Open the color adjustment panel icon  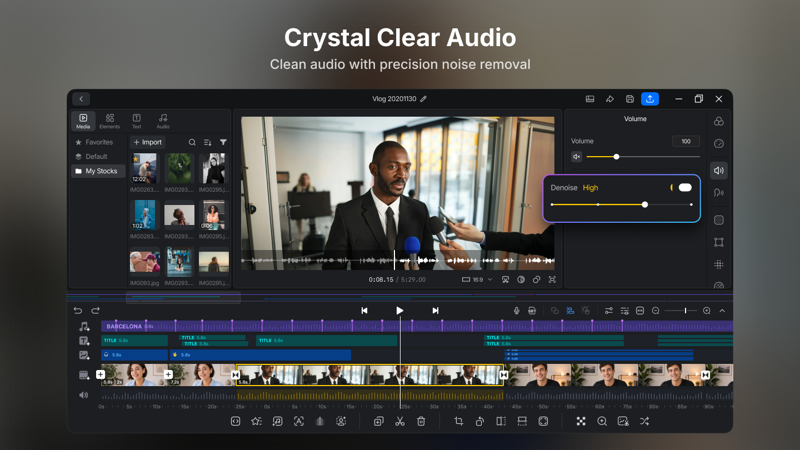718,121
